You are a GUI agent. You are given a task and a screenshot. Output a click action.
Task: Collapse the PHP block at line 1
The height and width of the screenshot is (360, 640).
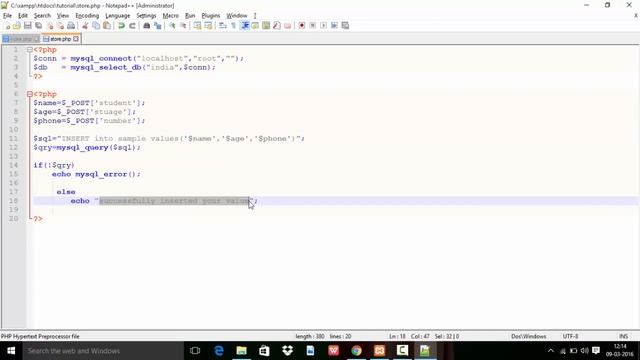[x=30, y=50]
